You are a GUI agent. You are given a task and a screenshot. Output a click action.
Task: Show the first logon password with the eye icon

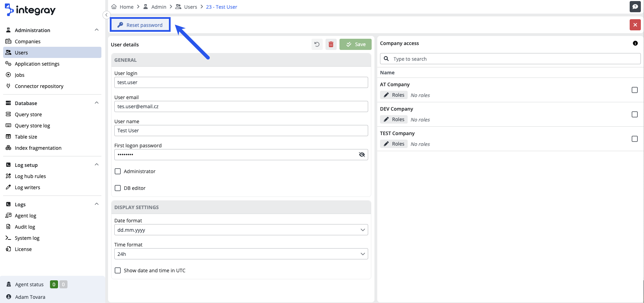pos(362,155)
